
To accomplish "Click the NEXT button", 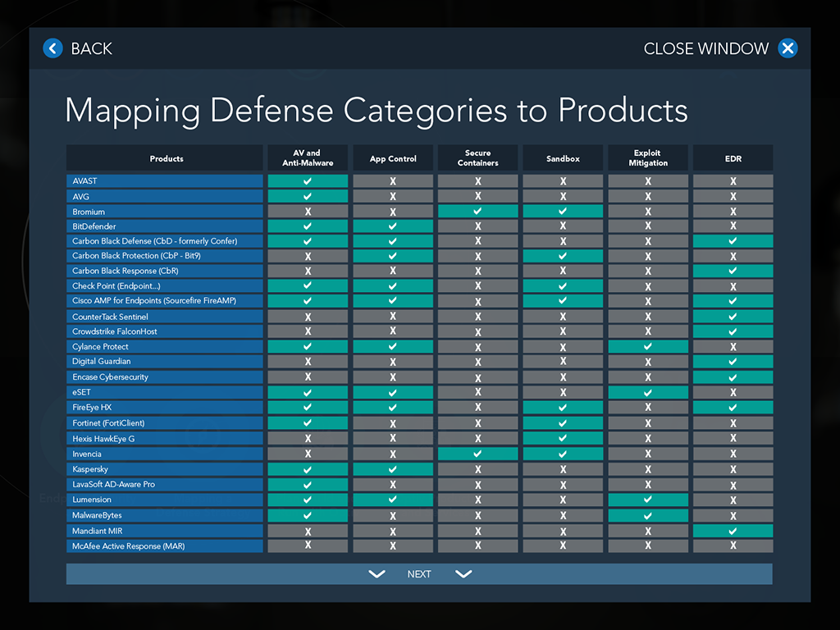I will 419,573.
